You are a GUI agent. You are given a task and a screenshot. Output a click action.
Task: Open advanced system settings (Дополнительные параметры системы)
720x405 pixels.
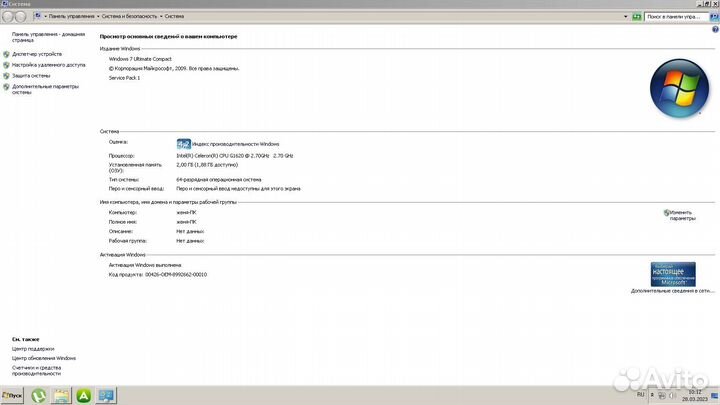pyautogui.click(x=45, y=89)
